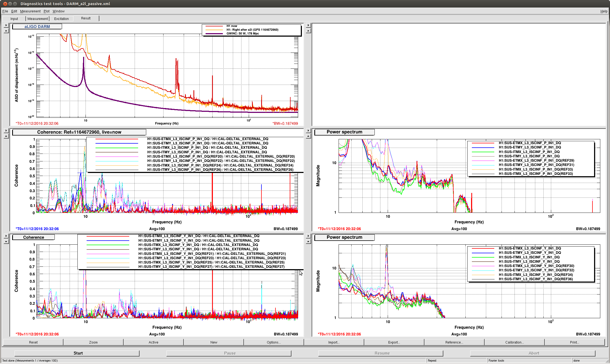The width and height of the screenshot is (610, 364).
Task: Start the measurement
Action: [77, 353]
